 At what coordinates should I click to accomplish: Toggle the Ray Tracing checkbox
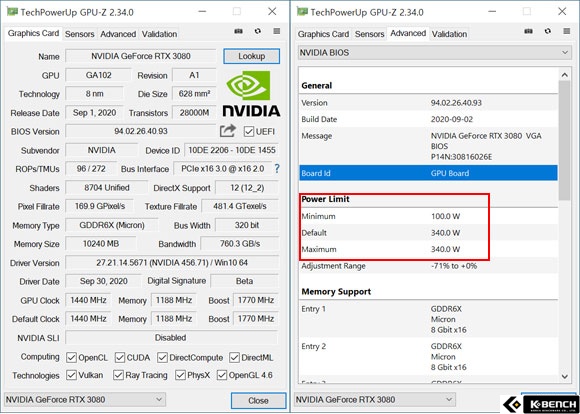pyautogui.click(x=118, y=375)
